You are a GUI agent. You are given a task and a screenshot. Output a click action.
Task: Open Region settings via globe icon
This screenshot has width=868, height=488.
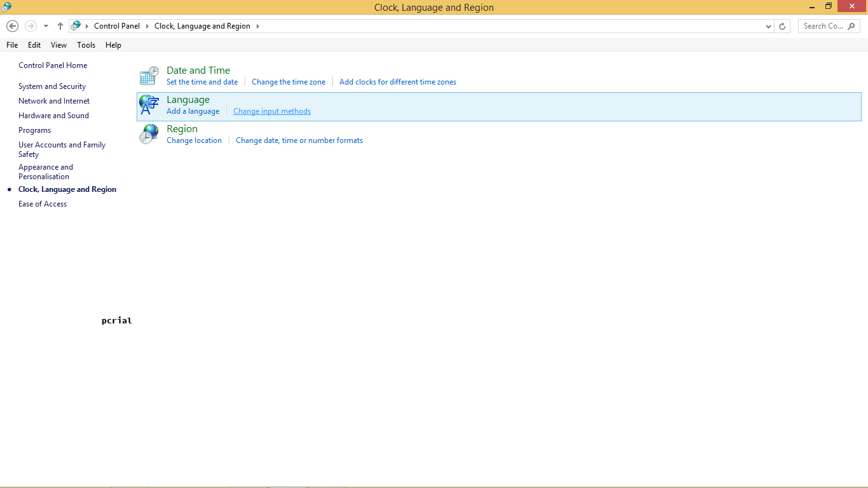149,133
